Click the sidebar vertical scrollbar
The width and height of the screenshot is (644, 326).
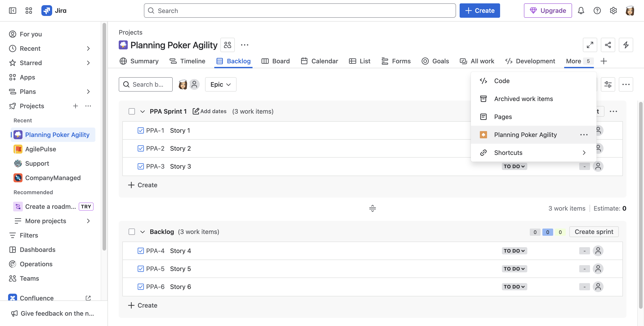click(104, 137)
